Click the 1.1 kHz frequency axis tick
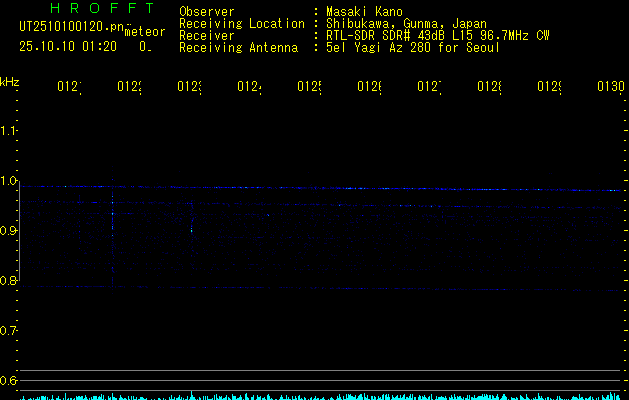 pos(10,130)
